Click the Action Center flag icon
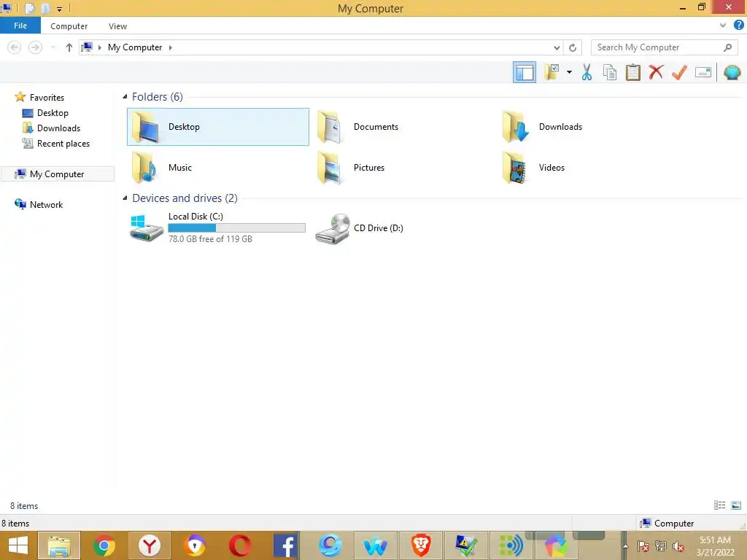 coord(643,546)
